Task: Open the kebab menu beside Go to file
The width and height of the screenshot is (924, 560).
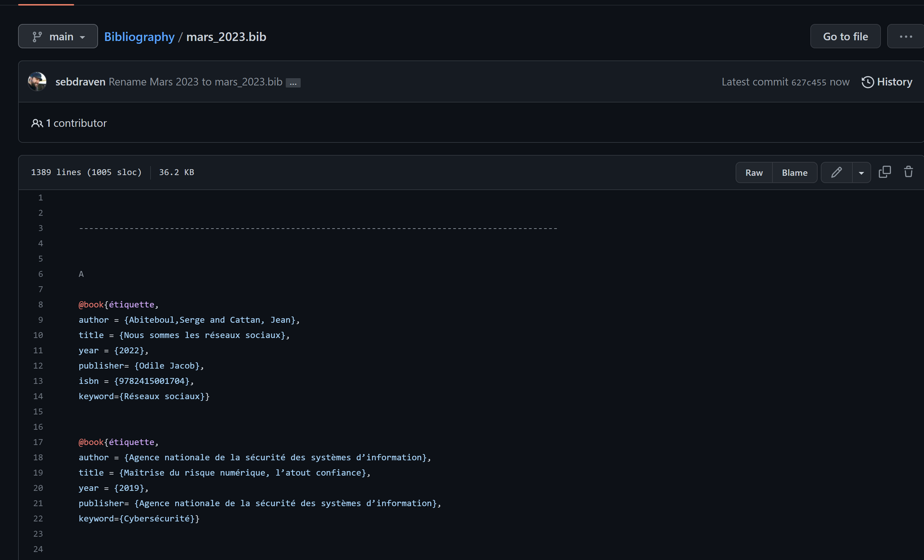Action: click(x=906, y=36)
